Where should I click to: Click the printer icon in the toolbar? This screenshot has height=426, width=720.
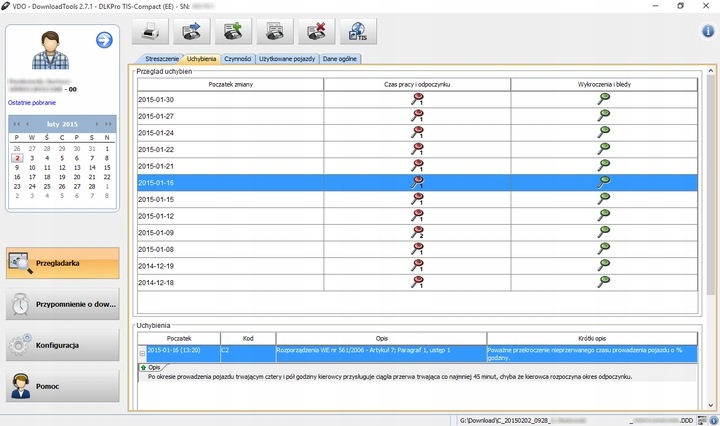click(153, 34)
